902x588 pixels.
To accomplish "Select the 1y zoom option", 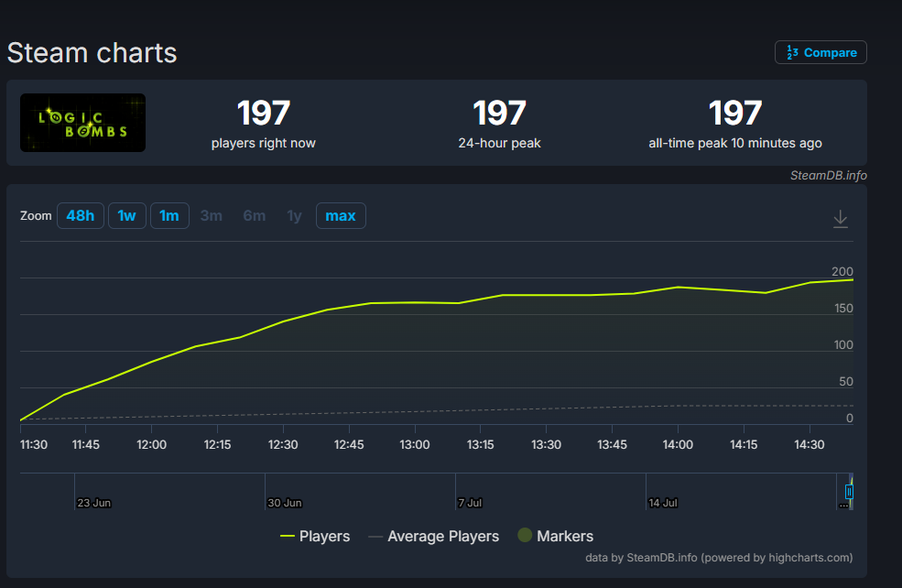I will [x=294, y=216].
